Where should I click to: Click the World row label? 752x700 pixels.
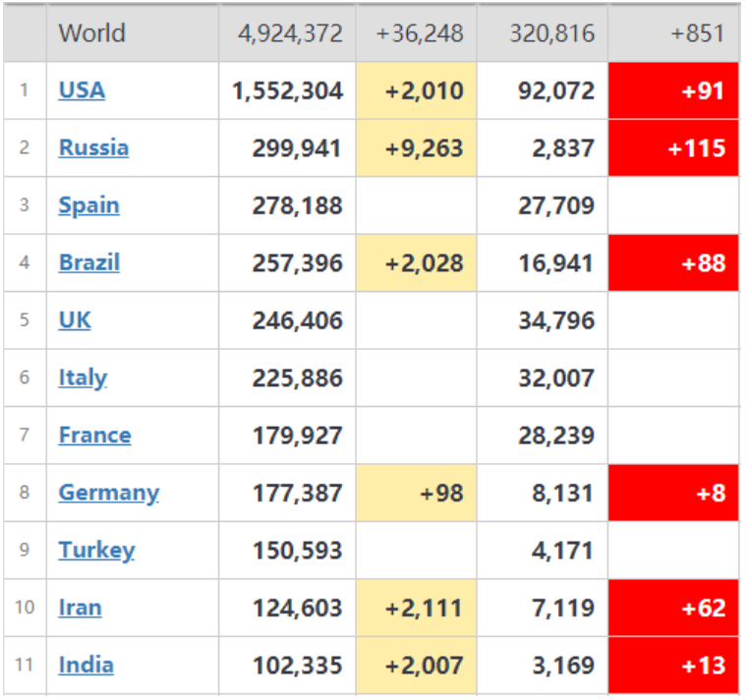click(91, 32)
